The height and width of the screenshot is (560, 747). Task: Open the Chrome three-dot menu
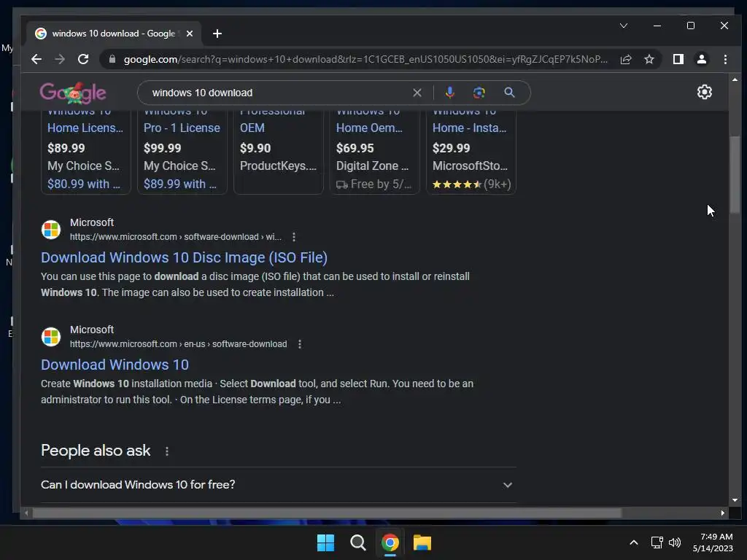tap(725, 59)
